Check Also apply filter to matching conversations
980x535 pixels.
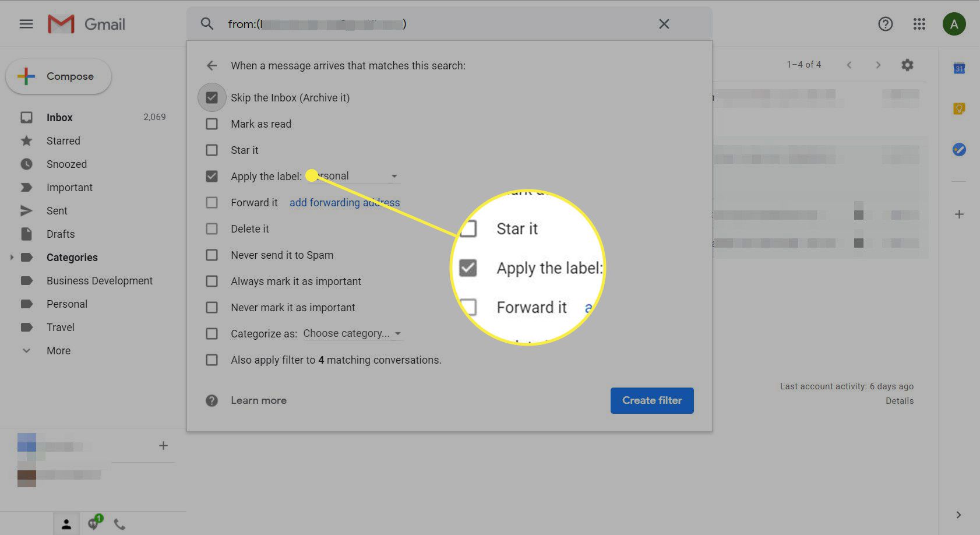click(212, 360)
